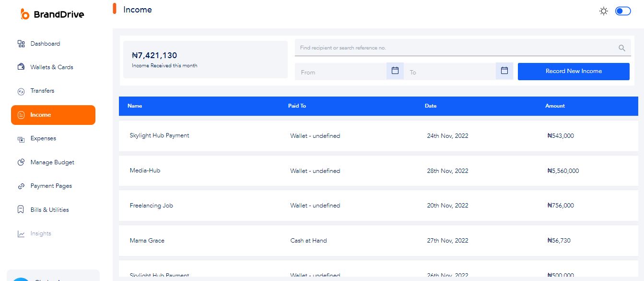Open Wallets & Cards menu item
Screen dimensions: 644x281
[52, 67]
